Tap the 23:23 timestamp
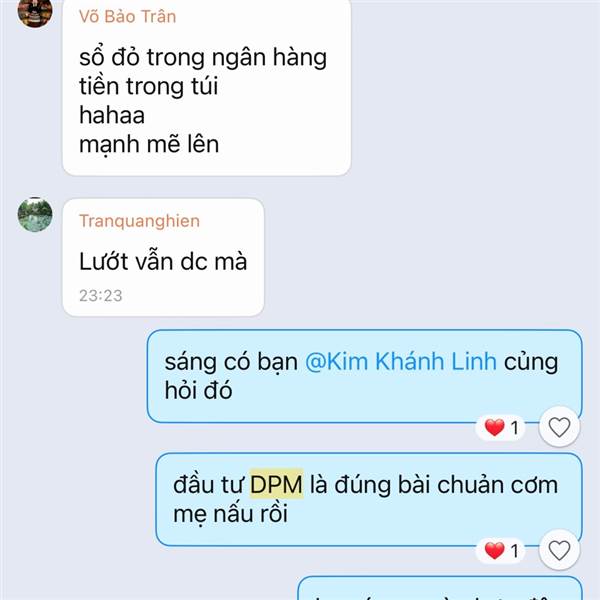Image resolution: width=600 pixels, height=600 pixels. point(101,295)
